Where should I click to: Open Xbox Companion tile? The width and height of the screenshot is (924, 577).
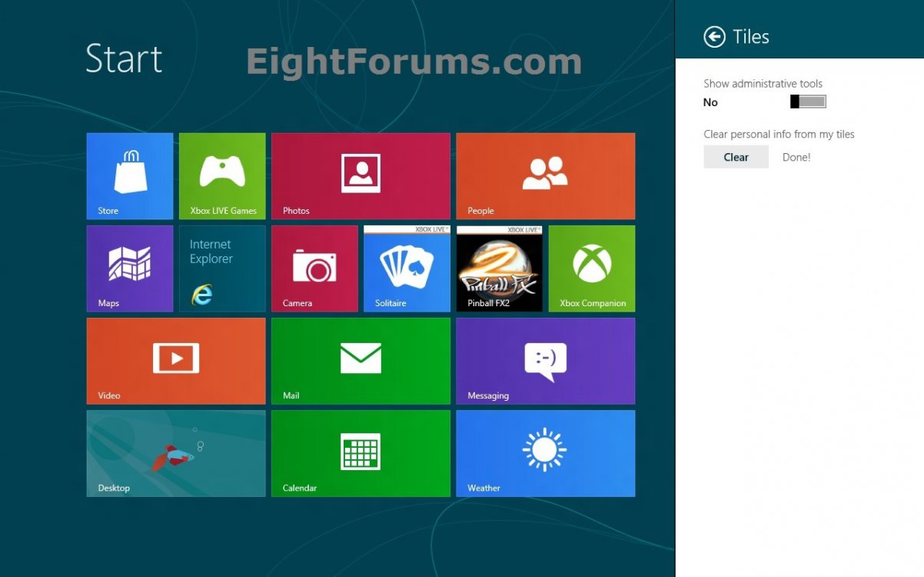[592, 268]
